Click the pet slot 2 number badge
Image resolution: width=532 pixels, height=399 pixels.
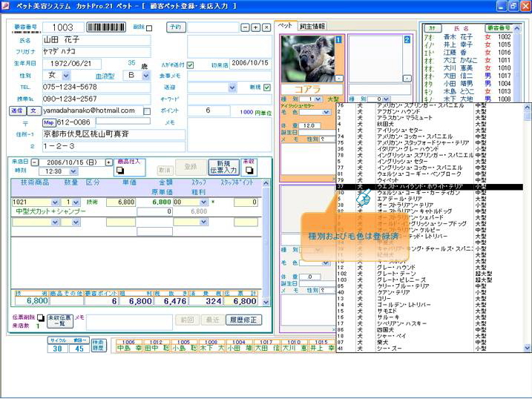(407, 39)
